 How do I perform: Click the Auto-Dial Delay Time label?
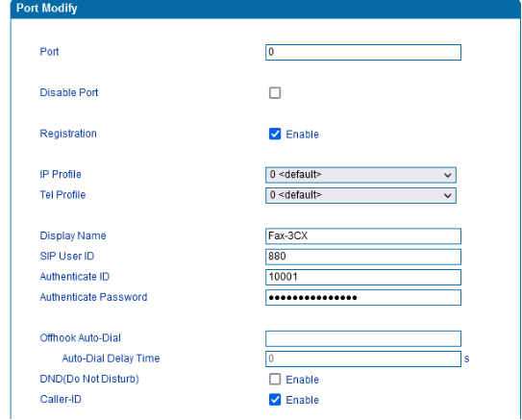pyautogui.click(x=111, y=358)
